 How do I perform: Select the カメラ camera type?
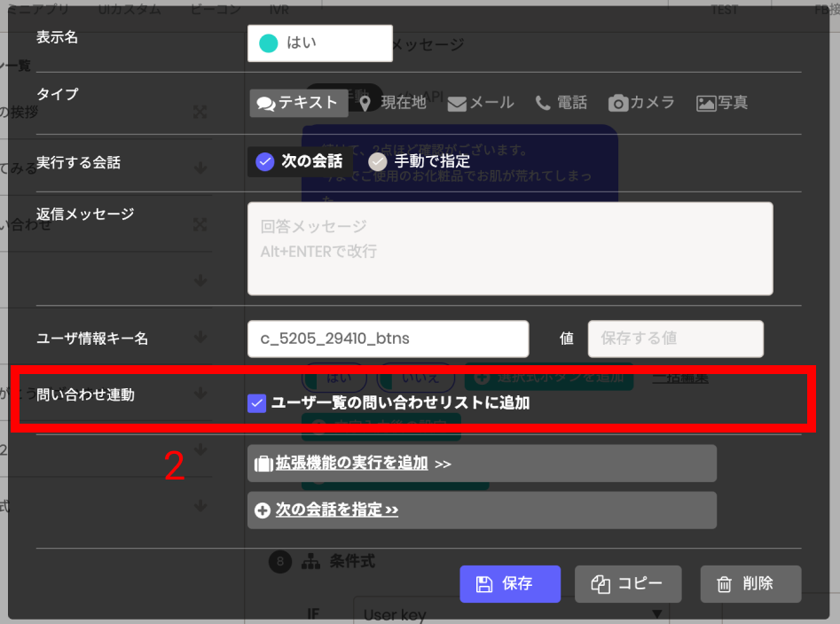point(641,103)
